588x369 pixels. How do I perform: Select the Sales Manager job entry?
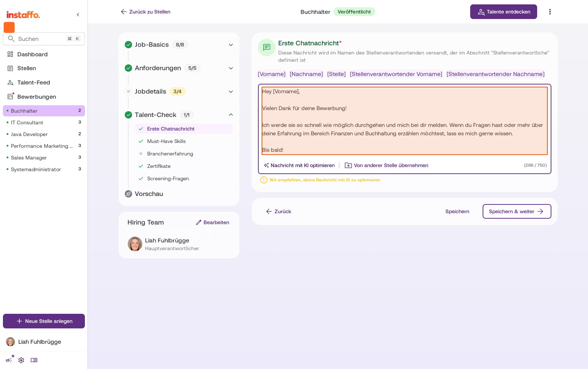[x=44, y=158]
